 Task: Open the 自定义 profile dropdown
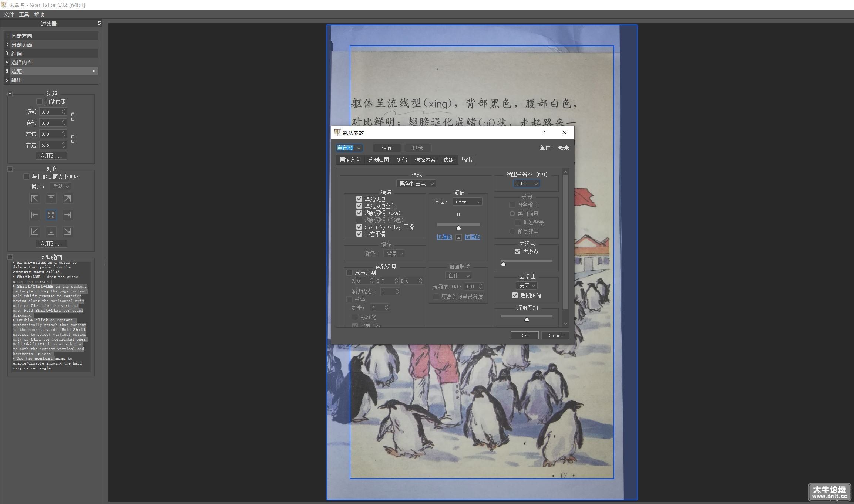coord(349,148)
